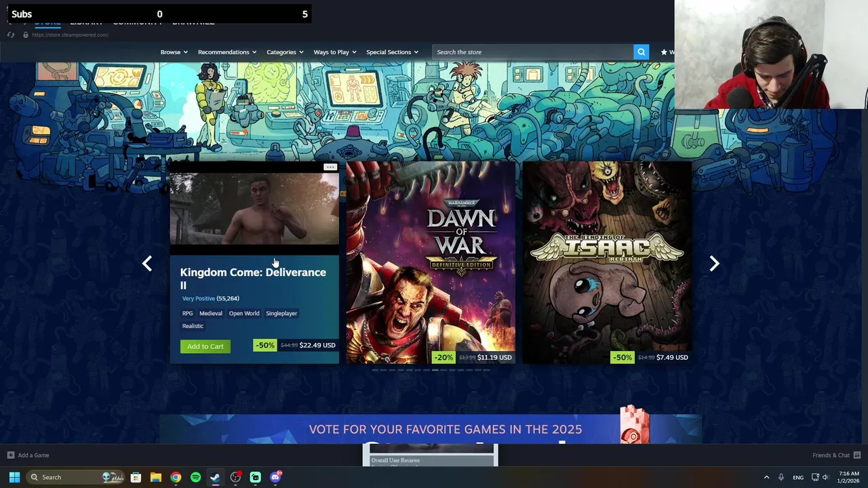Open The Binding of Isaac Rebirth card
The width and height of the screenshot is (868, 488).
607,262
